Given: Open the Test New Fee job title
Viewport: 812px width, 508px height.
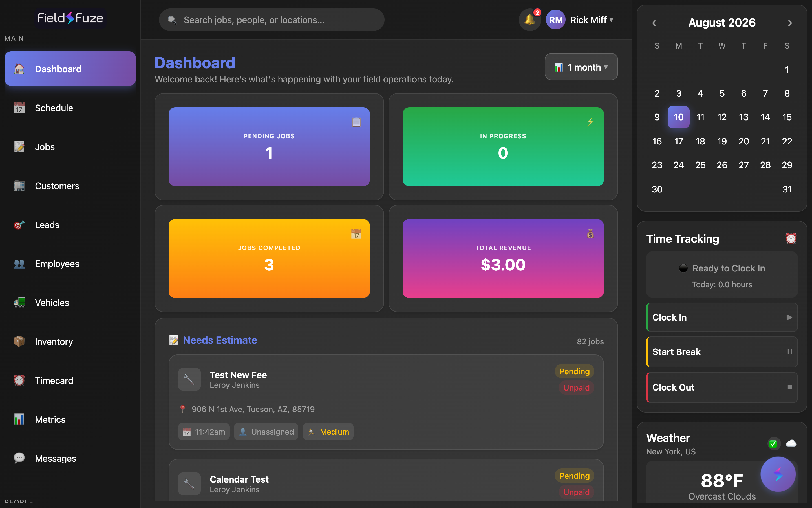Looking at the screenshot, I should click(x=238, y=375).
